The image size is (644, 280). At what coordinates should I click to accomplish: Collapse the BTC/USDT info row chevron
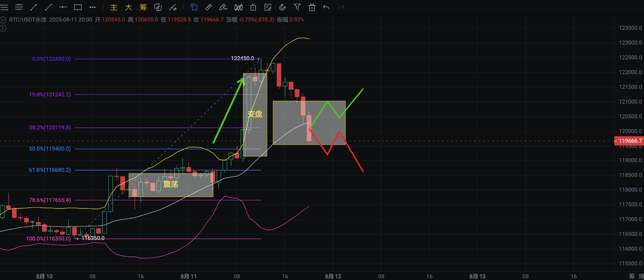(x=3, y=20)
